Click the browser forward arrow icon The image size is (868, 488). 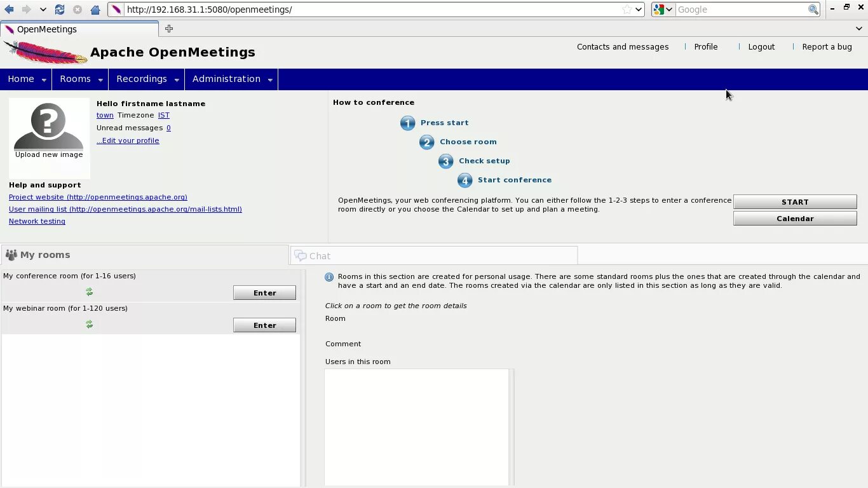tap(26, 10)
